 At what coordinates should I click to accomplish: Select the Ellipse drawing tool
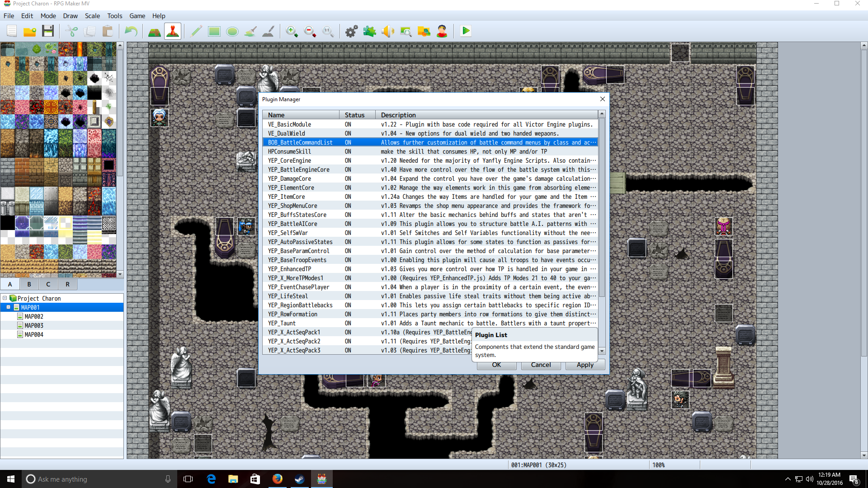232,31
